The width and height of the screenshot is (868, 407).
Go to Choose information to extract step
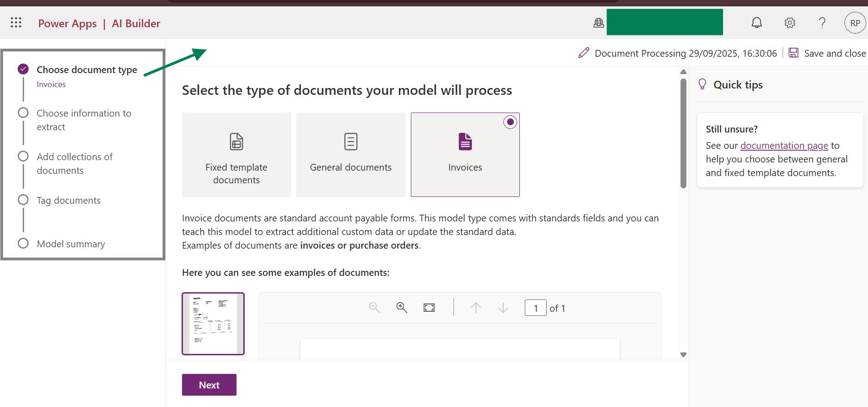coord(84,120)
